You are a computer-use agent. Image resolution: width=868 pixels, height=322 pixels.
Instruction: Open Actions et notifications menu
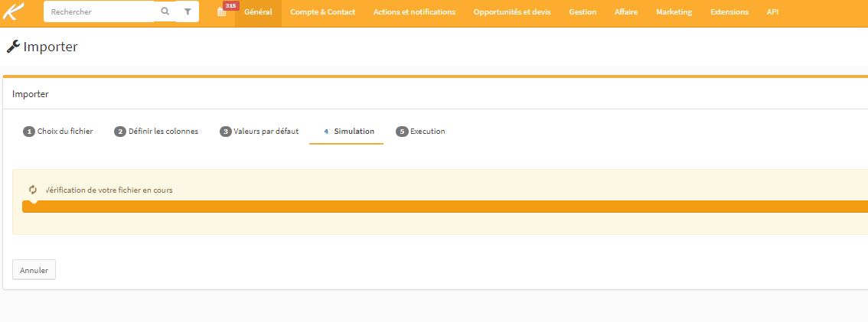pyautogui.click(x=415, y=12)
